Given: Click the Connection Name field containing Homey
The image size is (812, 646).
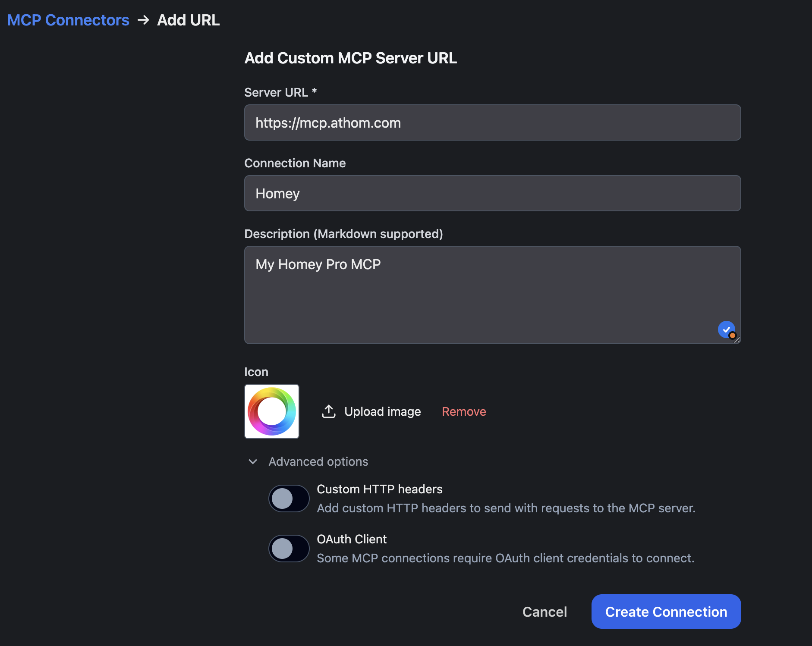Looking at the screenshot, I should coord(492,194).
